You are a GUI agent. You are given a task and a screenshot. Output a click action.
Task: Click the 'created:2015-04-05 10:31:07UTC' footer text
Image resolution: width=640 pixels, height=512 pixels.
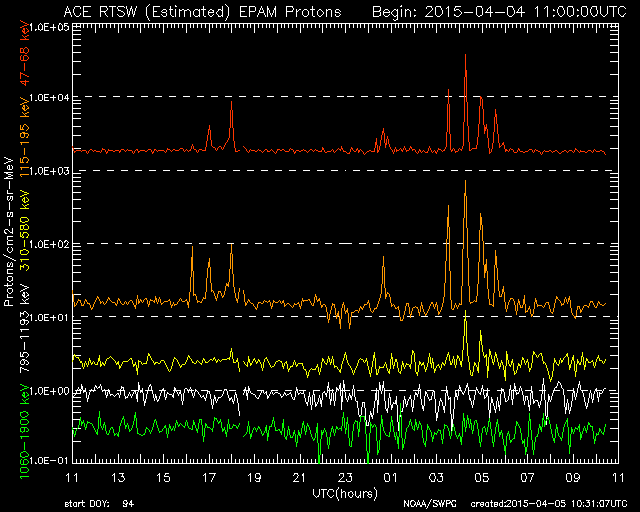tap(549, 504)
